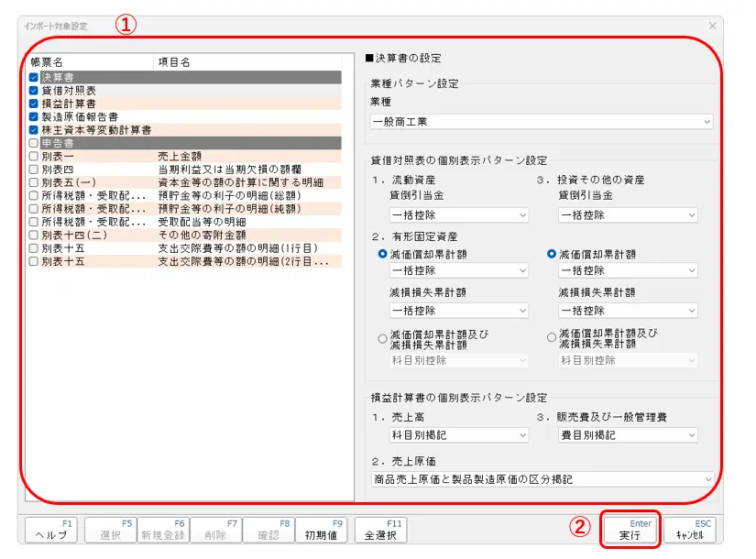Open the 業種 dropdown showing 一般商工業

(x=541, y=122)
